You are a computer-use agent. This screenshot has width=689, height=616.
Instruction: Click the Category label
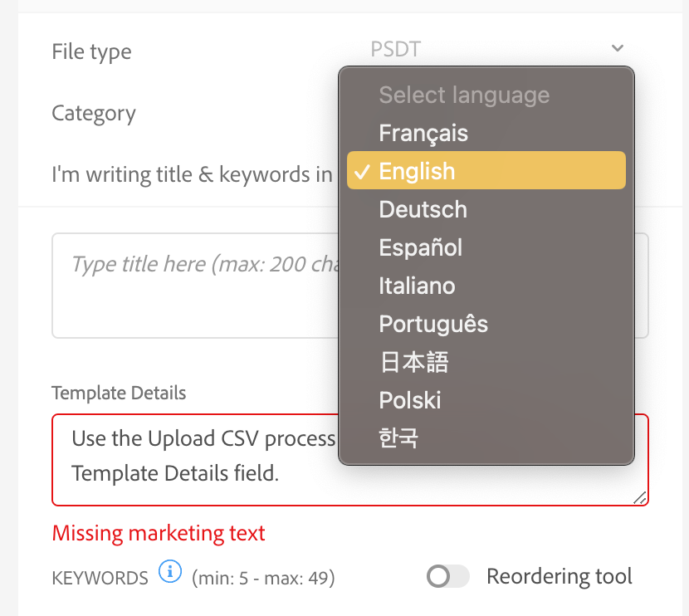[x=94, y=113]
